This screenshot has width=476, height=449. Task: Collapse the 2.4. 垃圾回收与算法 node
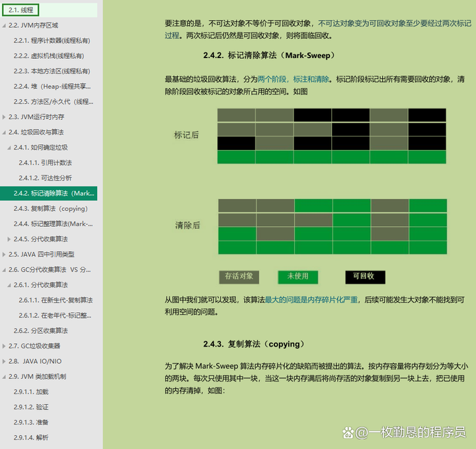[x=4, y=132]
